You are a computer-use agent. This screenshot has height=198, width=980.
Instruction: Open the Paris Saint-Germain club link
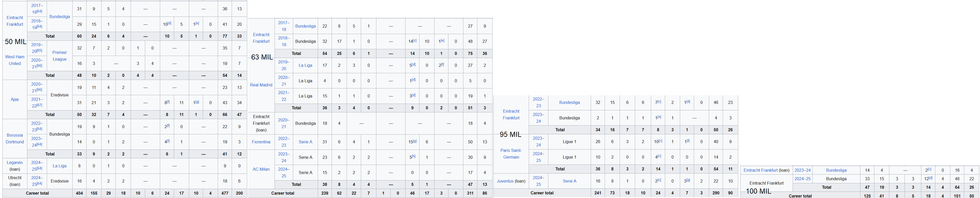[x=511, y=154]
